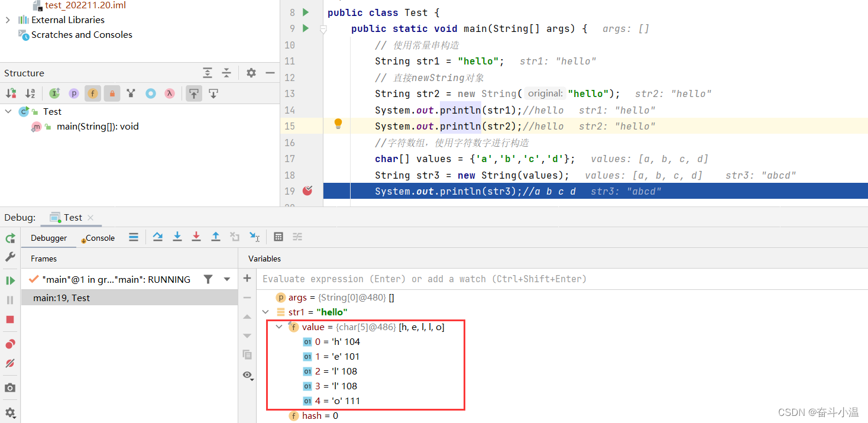Rerun Test with green rerun icon
This screenshot has width=868, height=423.
10,238
